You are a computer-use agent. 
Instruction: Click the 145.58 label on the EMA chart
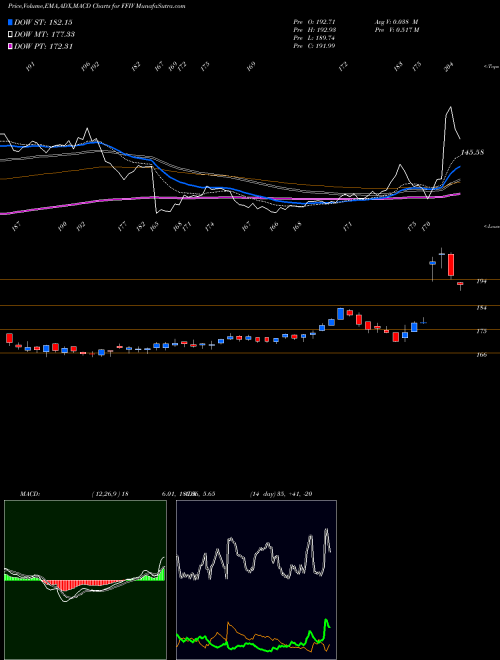point(472,152)
